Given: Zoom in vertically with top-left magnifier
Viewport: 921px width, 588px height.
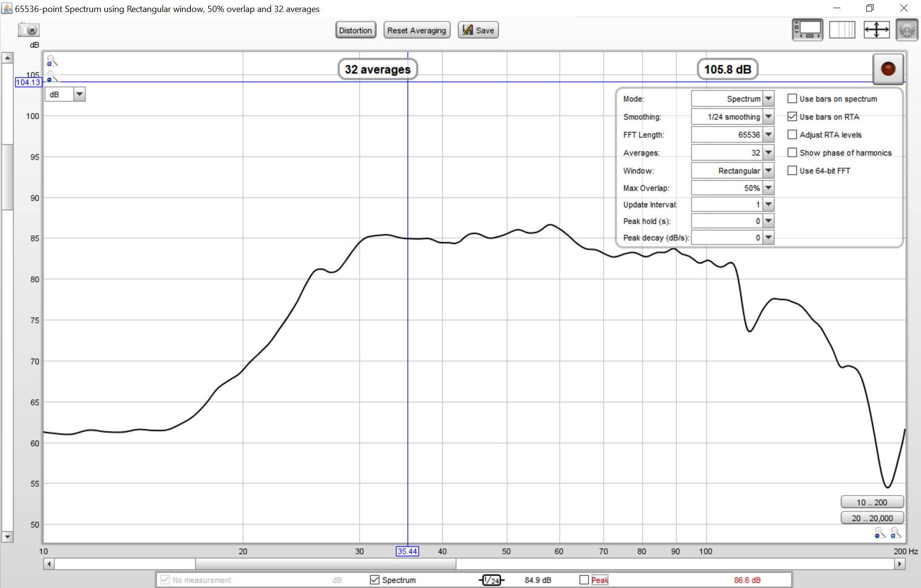Looking at the screenshot, I should [52, 61].
